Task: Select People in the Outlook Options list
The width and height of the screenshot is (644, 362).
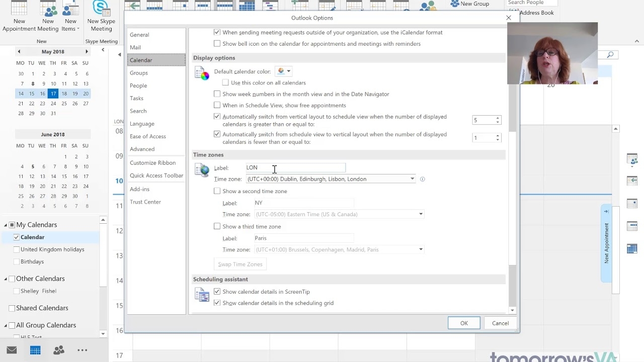Action: click(156, 85)
